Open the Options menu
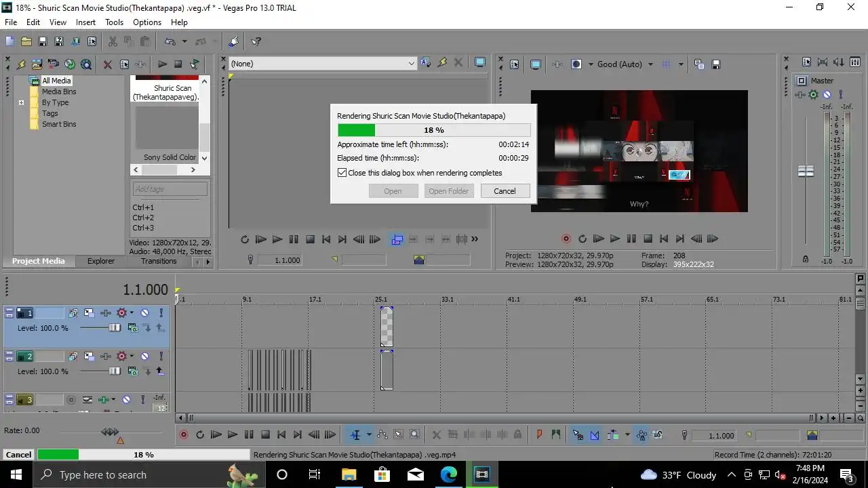Screen dimensions: 868x488 (x=147, y=22)
